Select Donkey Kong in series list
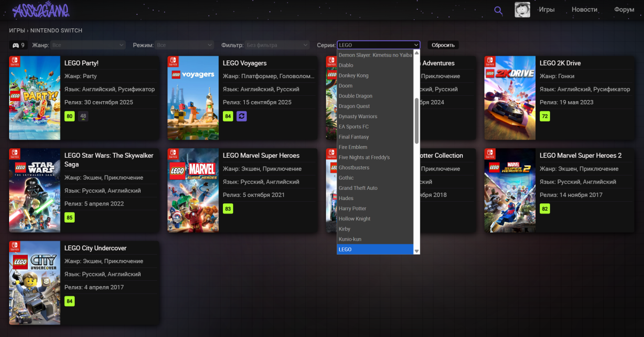Image resolution: width=644 pixels, height=337 pixels. tap(375, 75)
